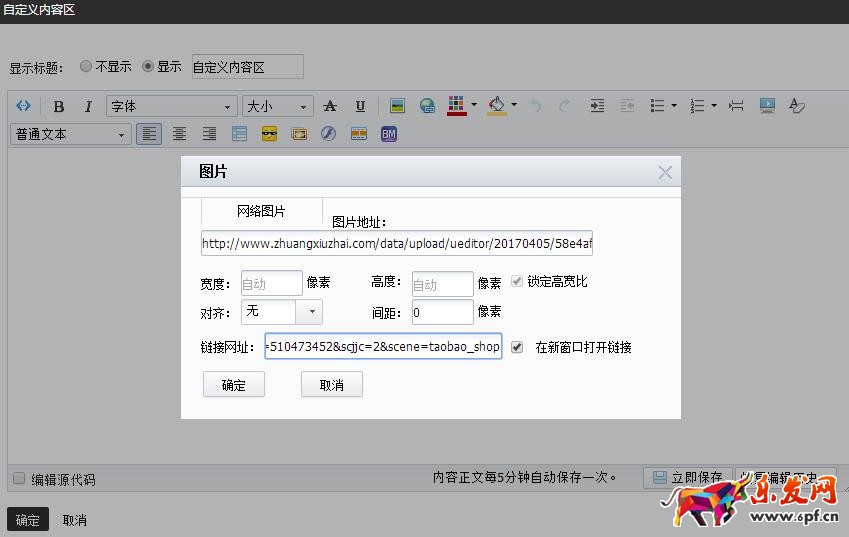This screenshot has width=849, height=537.
Task: Expand the font color dropdown arrow
Action: 474,105
